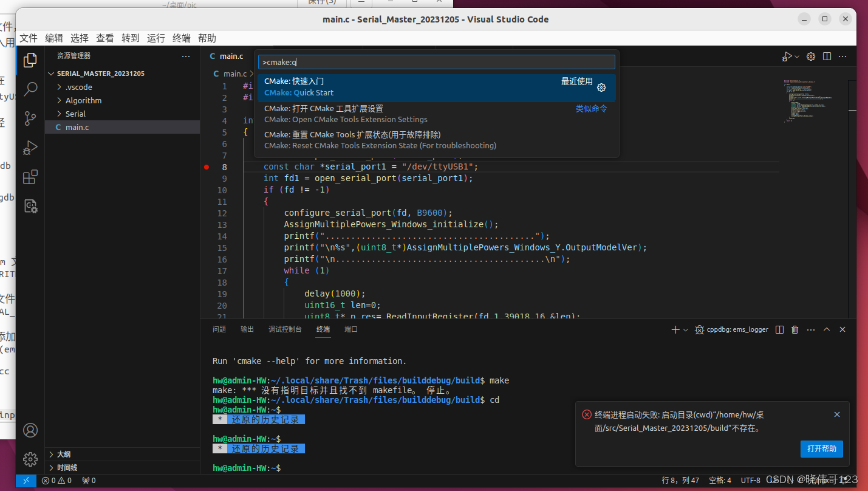Click the 行 8, 列 47 cursor position
The image size is (868, 491).
click(x=680, y=480)
